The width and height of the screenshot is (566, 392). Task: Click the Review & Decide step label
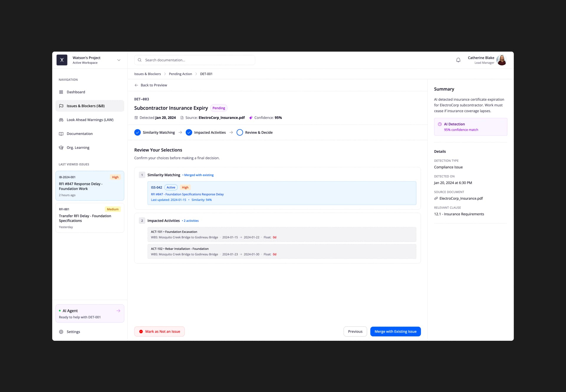(x=259, y=133)
